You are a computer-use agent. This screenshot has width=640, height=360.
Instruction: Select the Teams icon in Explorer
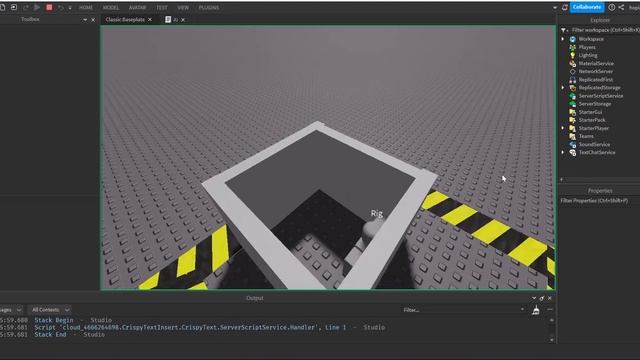click(573, 136)
